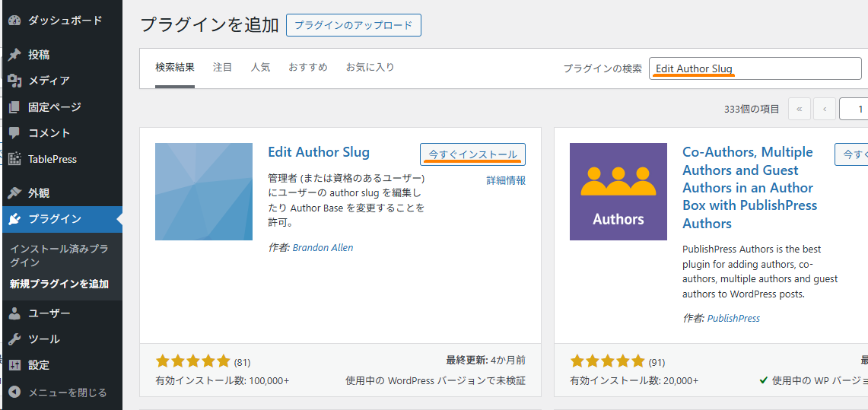Click the plug icon beside プラグイン
The image size is (868, 410).
(15, 220)
